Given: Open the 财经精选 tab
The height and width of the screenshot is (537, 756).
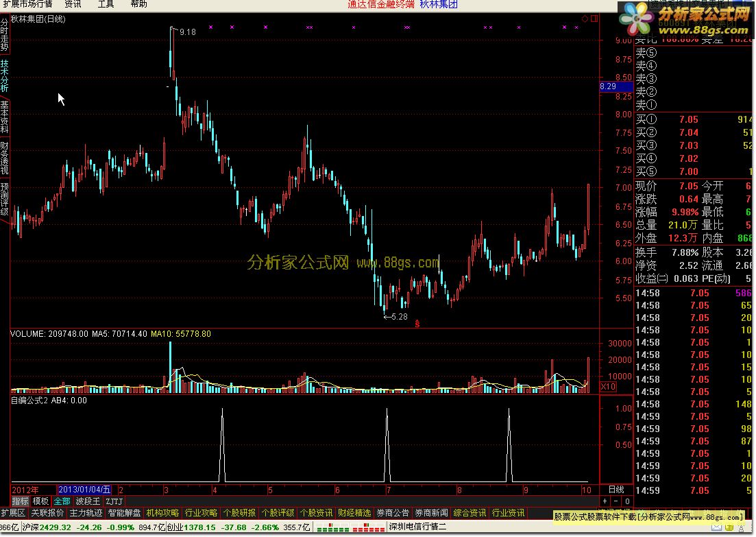Looking at the screenshot, I should click(x=354, y=513).
